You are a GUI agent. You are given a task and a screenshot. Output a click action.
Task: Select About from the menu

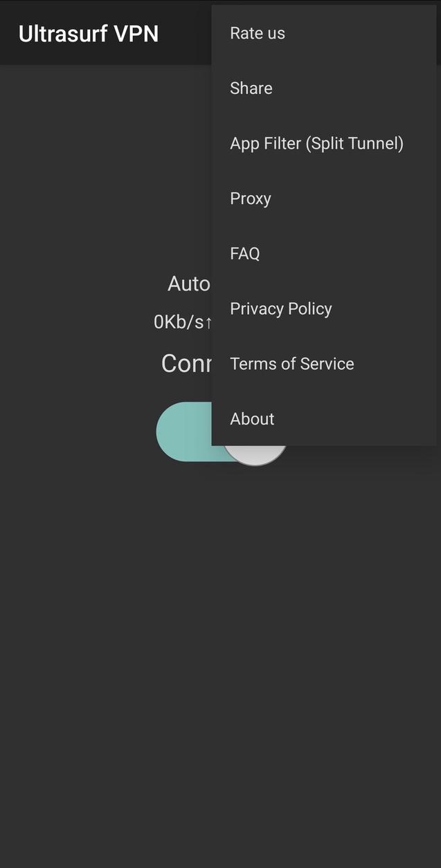click(x=251, y=418)
